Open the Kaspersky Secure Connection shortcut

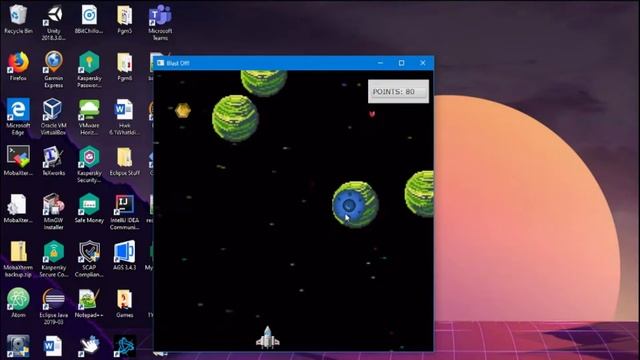tap(53, 259)
